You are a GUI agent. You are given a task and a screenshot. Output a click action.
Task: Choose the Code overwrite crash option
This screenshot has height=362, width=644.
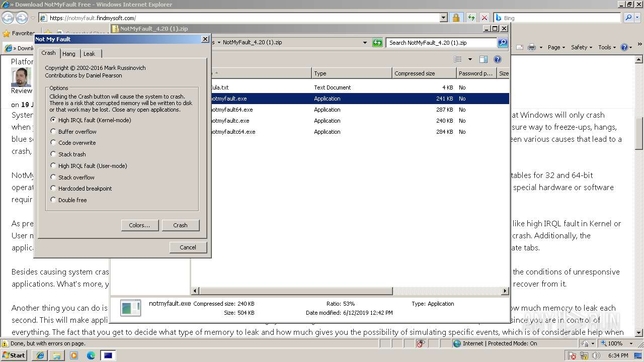click(73, 143)
